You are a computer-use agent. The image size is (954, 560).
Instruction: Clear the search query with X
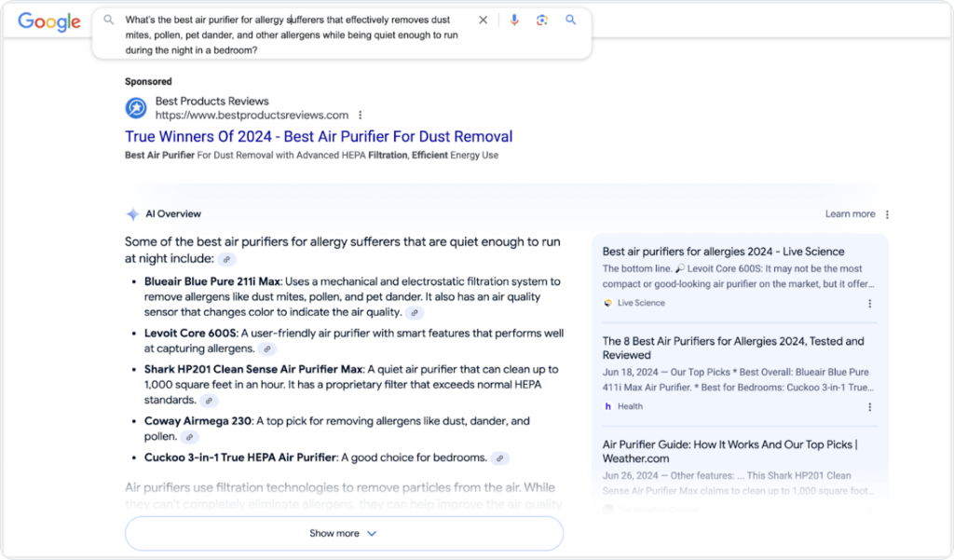[483, 20]
